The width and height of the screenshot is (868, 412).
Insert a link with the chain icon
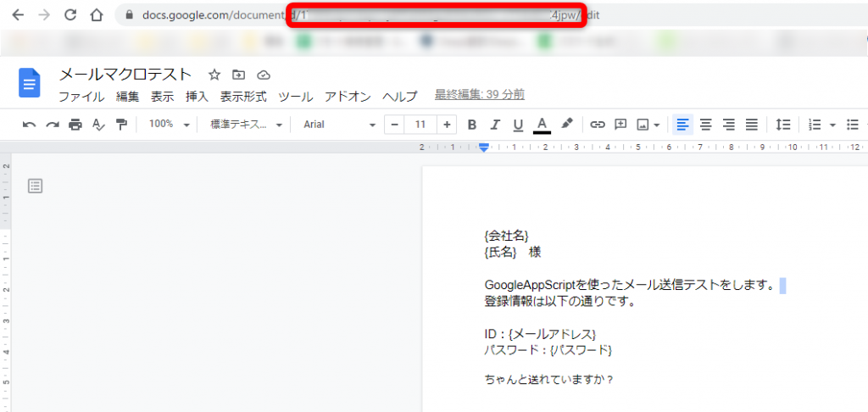pos(598,125)
